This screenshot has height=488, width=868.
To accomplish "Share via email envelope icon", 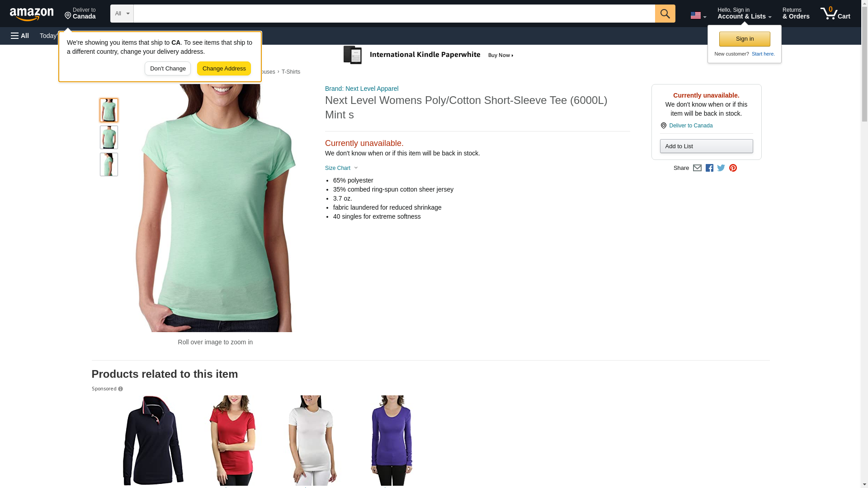I will pos(697,168).
